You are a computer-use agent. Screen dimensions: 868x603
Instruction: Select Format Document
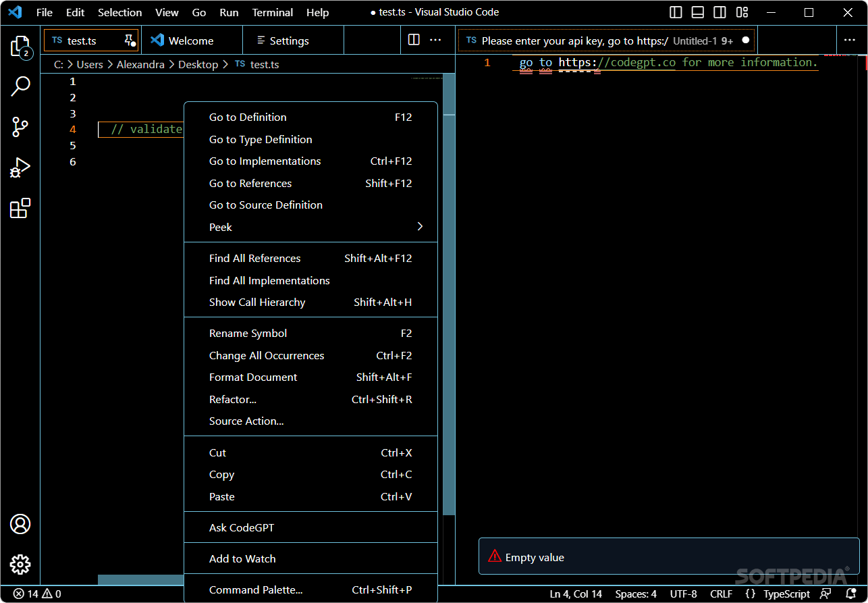(310, 377)
